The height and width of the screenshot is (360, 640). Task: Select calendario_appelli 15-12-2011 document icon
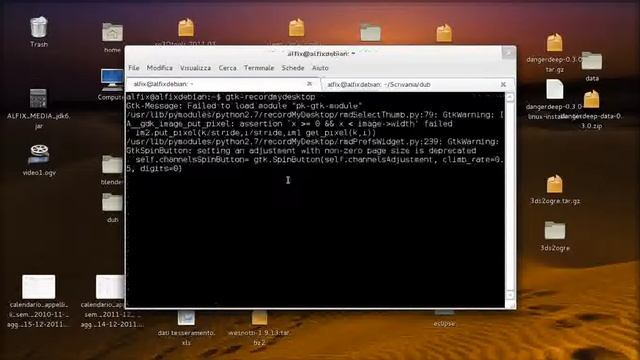(39, 287)
